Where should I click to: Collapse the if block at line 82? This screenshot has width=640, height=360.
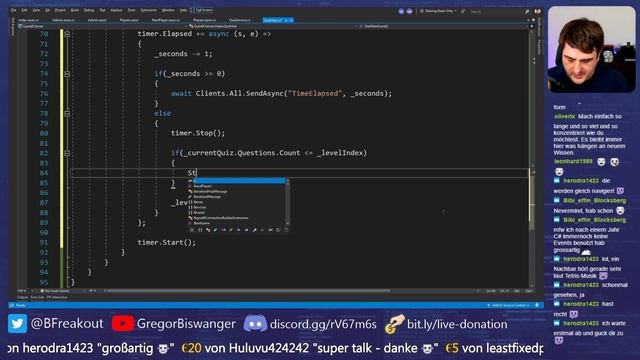coord(67,153)
